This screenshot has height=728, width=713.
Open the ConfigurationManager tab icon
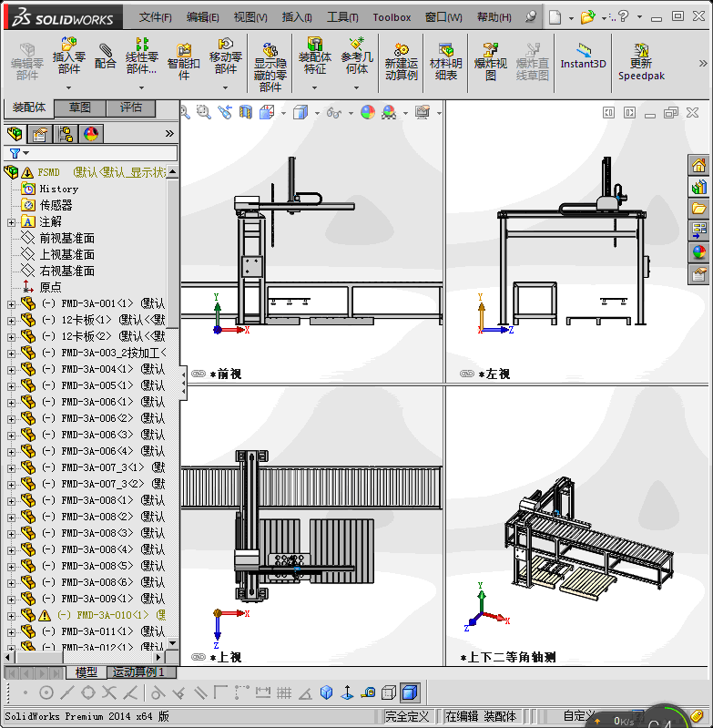click(66, 134)
